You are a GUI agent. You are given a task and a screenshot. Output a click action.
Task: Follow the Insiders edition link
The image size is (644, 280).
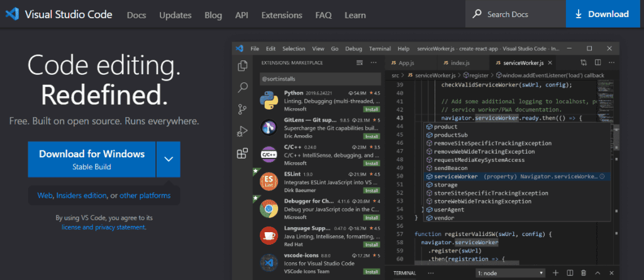pos(81,196)
